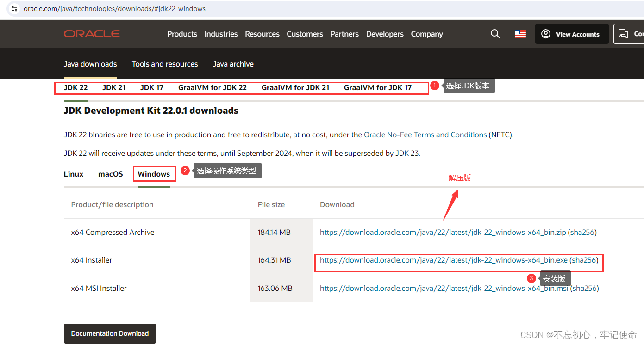Switch to Tools and resources tab
This screenshot has width=644, height=344.
165,64
